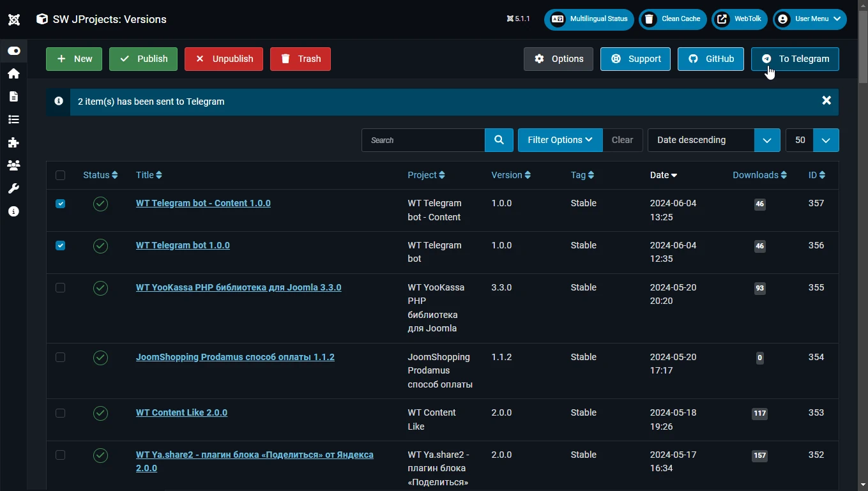Click in the Search input field
This screenshot has height=491, width=868.
pos(423,140)
